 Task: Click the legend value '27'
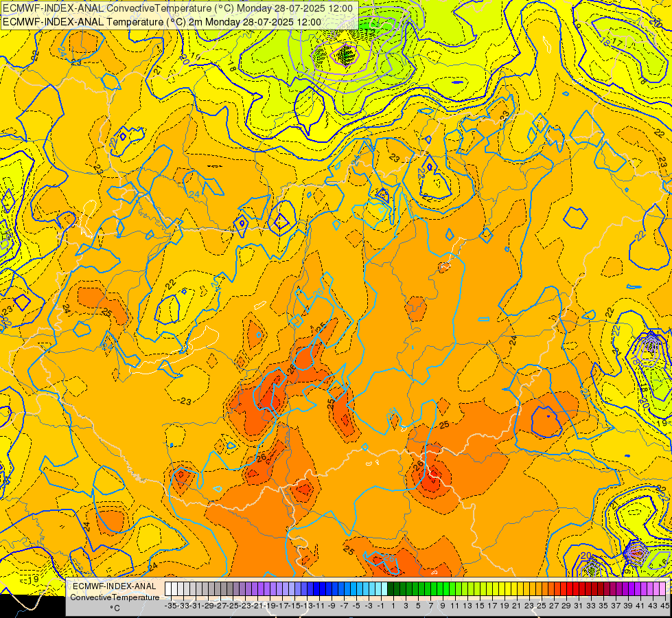(554, 606)
